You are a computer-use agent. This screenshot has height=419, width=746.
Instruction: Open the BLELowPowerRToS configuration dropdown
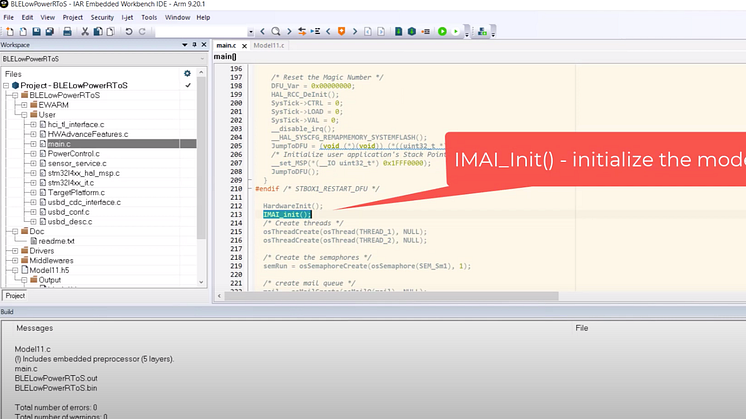coord(202,59)
